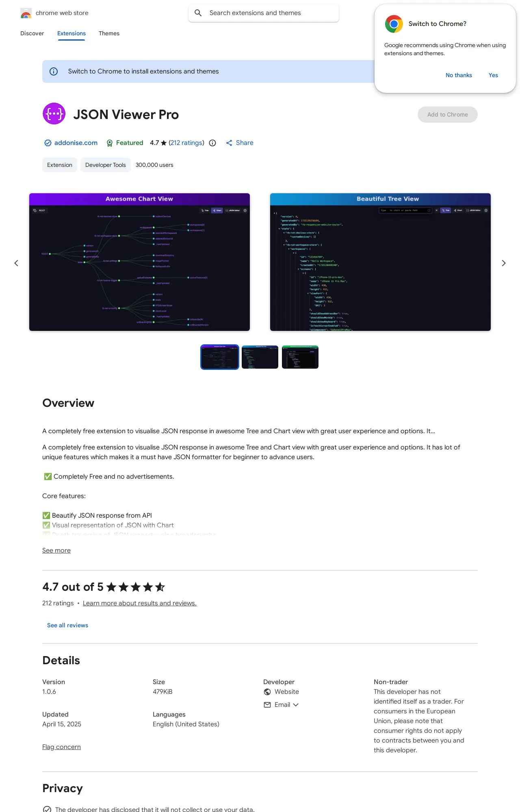
Task: Select the second carousel thumbnail
Action: coord(260,357)
